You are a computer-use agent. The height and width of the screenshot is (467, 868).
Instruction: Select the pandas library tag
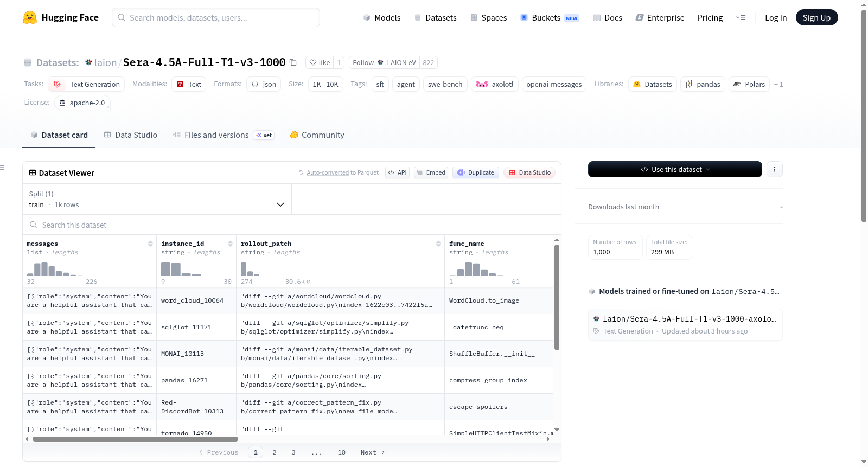pyautogui.click(x=703, y=84)
